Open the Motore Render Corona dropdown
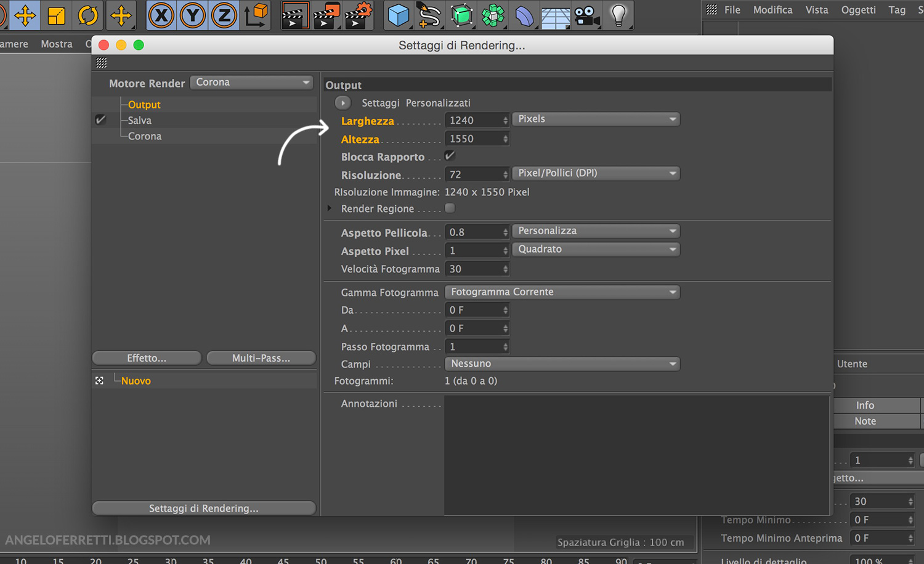This screenshot has width=924, height=564. click(x=252, y=83)
